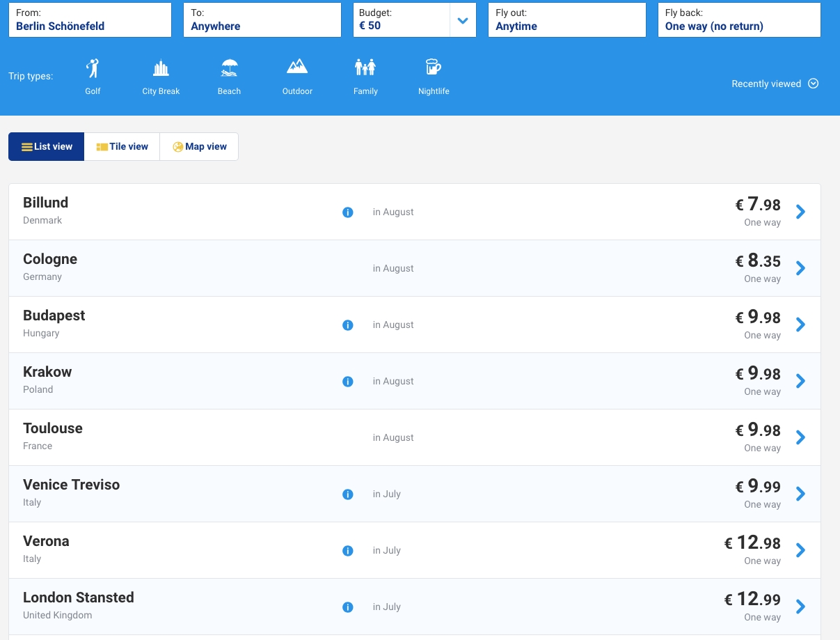The height and width of the screenshot is (640, 840).
Task: Edit the From field Berlin Schönefeld
Action: (90, 19)
